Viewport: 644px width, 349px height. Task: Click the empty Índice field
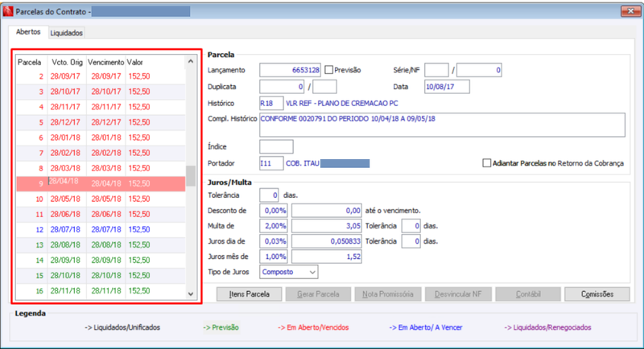point(276,147)
